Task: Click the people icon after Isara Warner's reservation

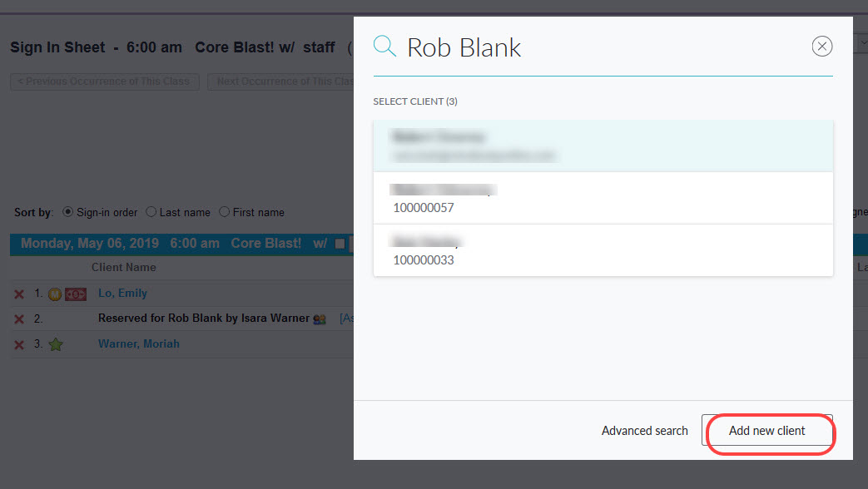Action: [320, 319]
